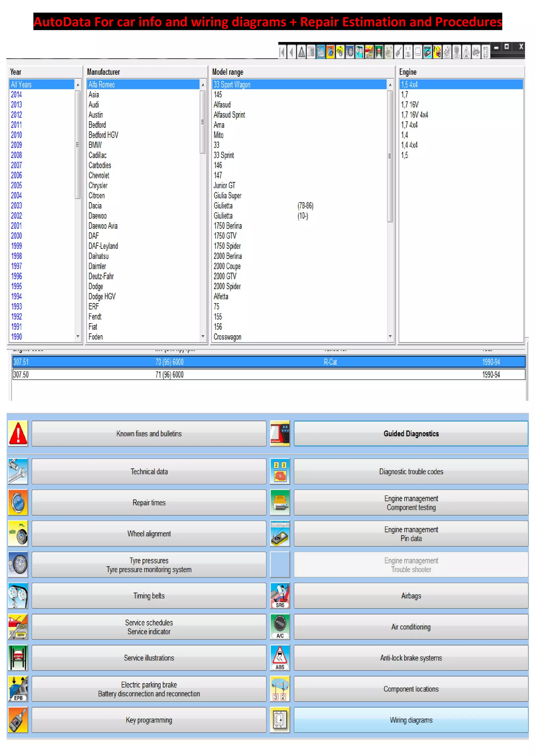The height and width of the screenshot is (756, 535).
Task: Click the A/C air conditioning icon
Action: click(280, 627)
